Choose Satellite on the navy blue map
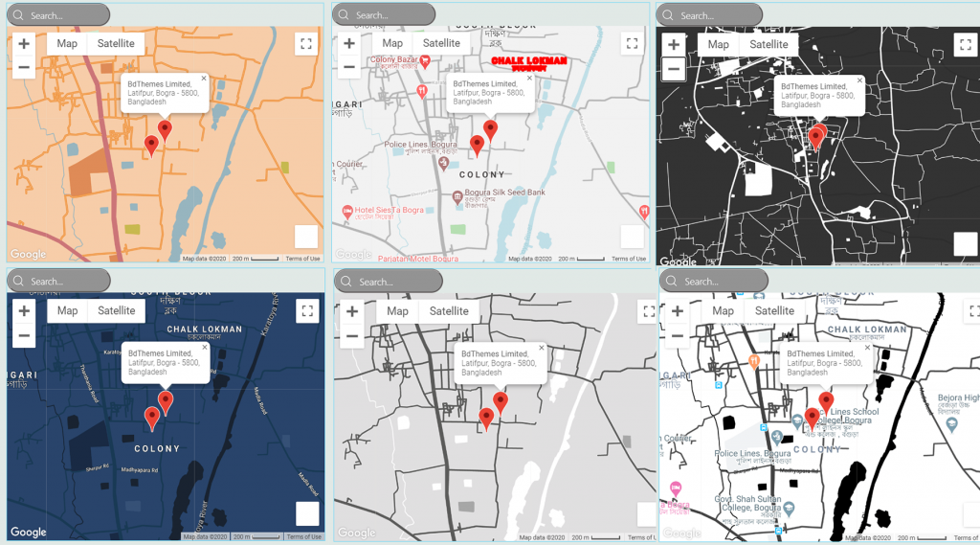The height and width of the screenshot is (545, 980). pyautogui.click(x=117, y=310)
